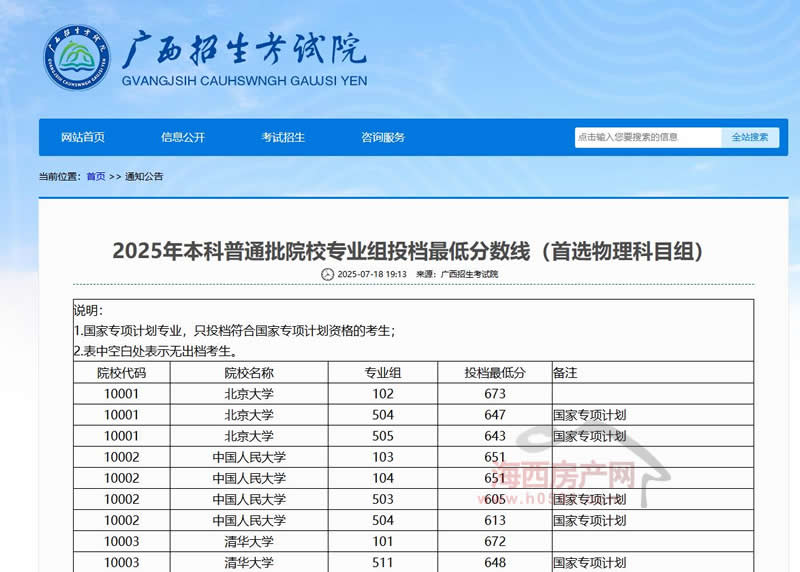Click the 广西招生考试院 calligraphy site title
Viewport: 800px width, 572px height.
tap(245, 49)
